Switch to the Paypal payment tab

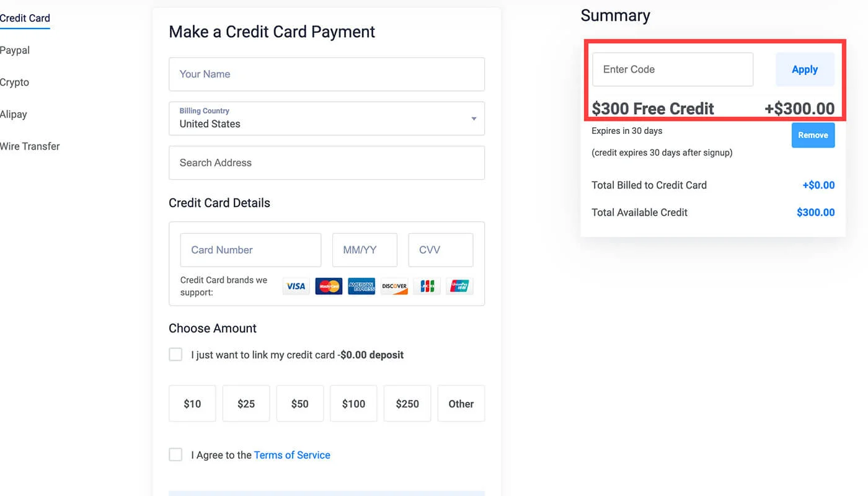15,50
